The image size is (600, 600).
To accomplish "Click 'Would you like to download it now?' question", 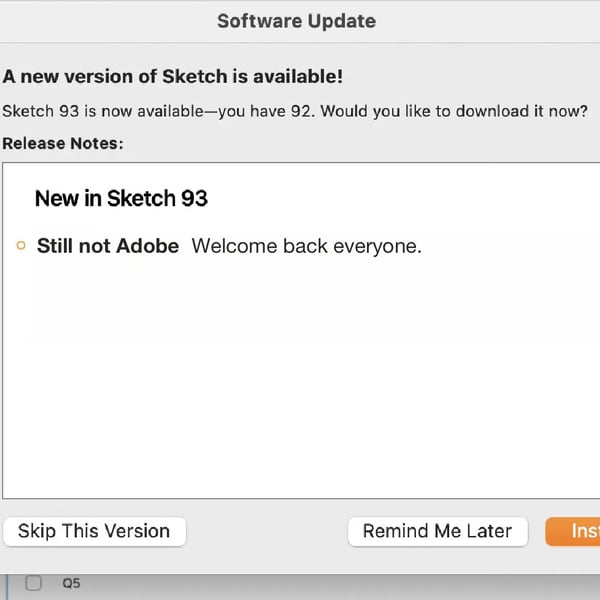I will [452, 111].
